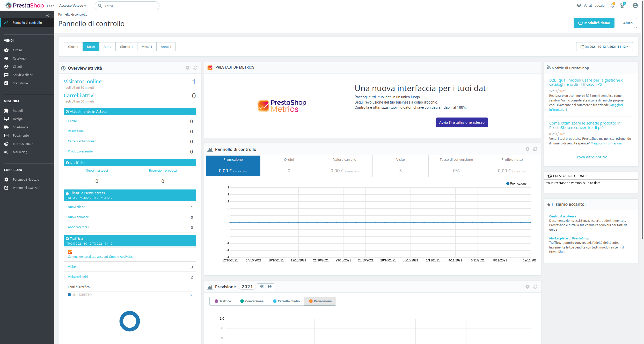
Task: Select the Moduli icon in sidebar
Action: [x=6, y=111]
